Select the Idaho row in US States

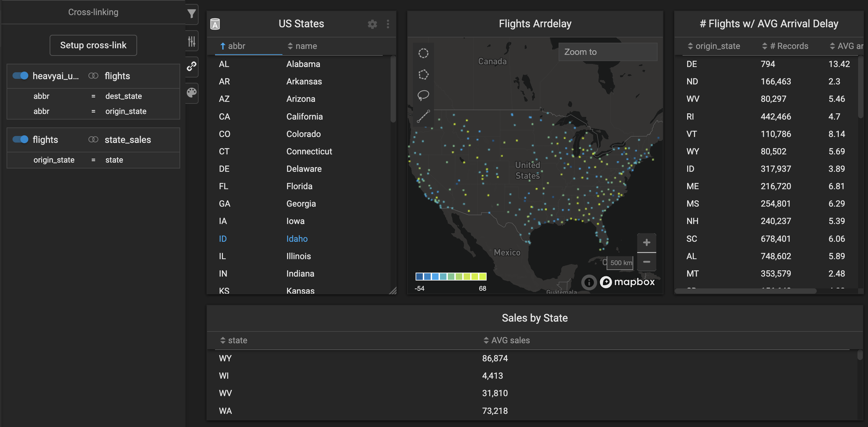point(297,239)
